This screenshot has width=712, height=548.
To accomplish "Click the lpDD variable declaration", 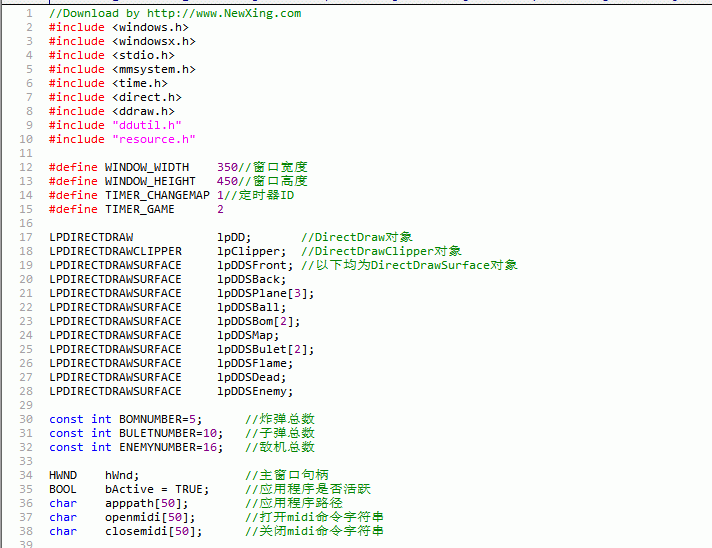I will tap(234, 237).
